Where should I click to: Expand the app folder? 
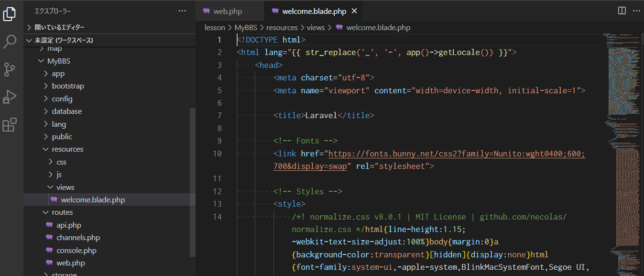click(x=58, y=73)
